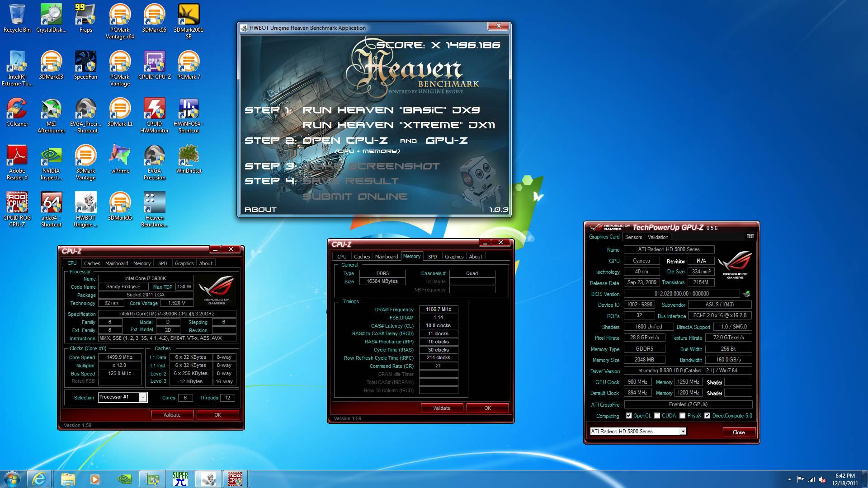Click About in HWBOT Heaven window
This screenshot has width=868, height=488.
point(260,210)
